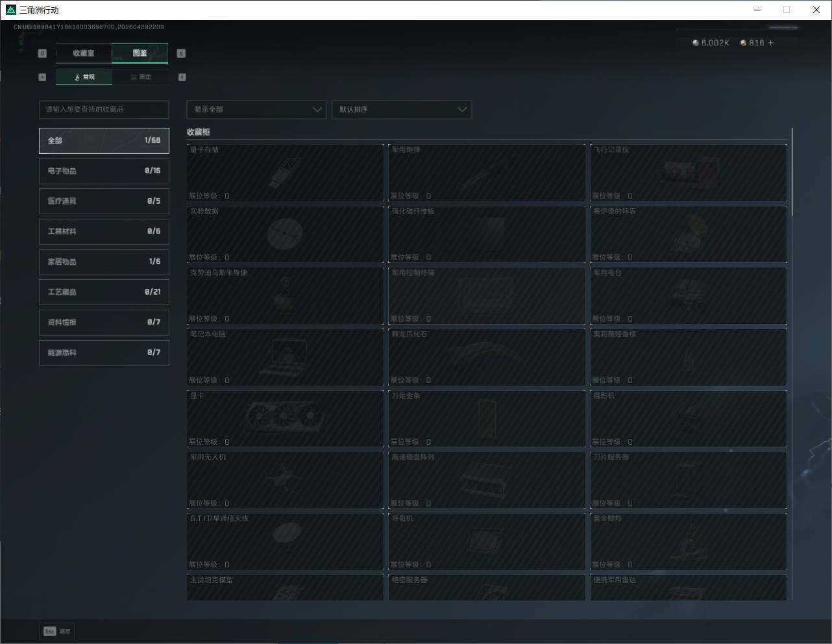Open the 强化碳纤维板 item card

point(487,234)
